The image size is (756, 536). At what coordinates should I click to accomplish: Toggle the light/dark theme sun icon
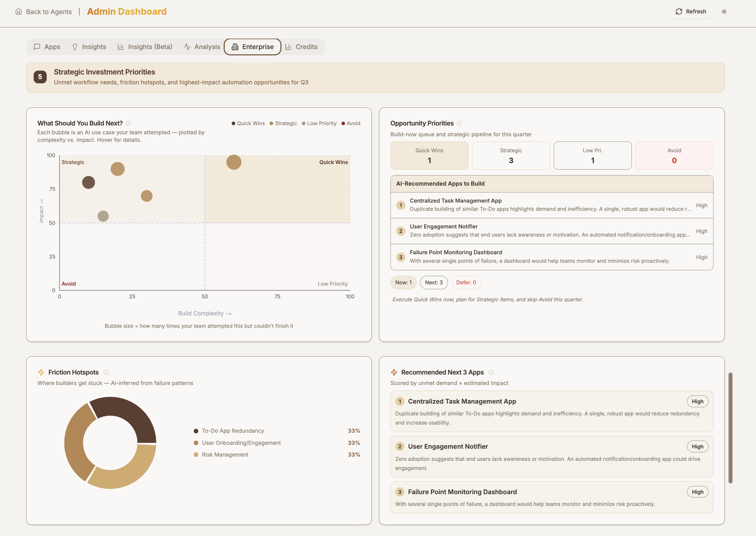pyautogui.click(x=724, y=11)
